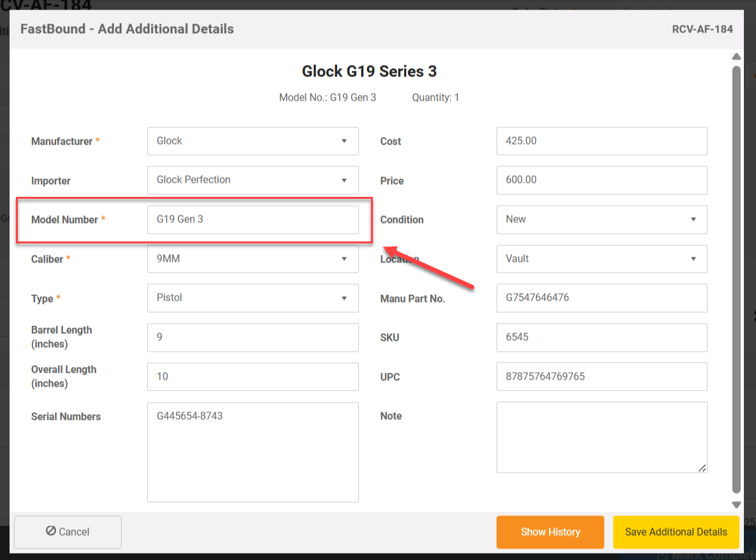
Task: Click Save Additional Details button
Action: 676,531
